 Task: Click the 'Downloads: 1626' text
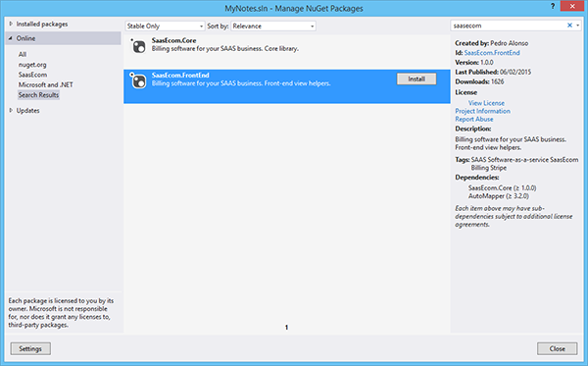[x=479, y=81]
